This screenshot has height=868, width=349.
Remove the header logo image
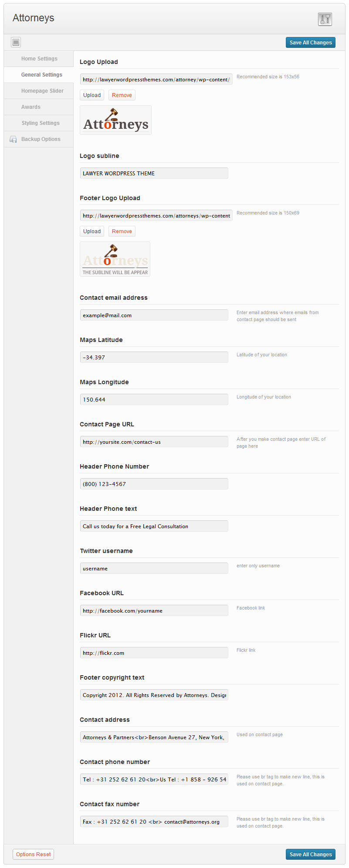122,95
